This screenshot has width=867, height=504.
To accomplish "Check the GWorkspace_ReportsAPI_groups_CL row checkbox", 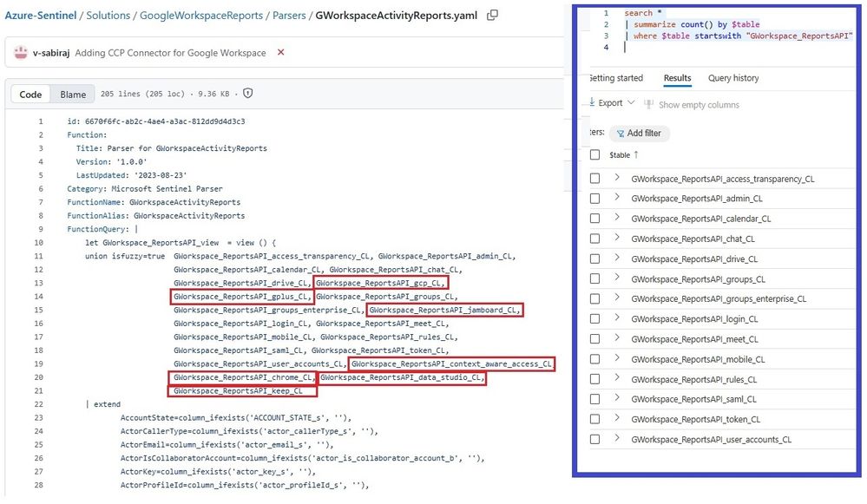I will coord(595,279).
